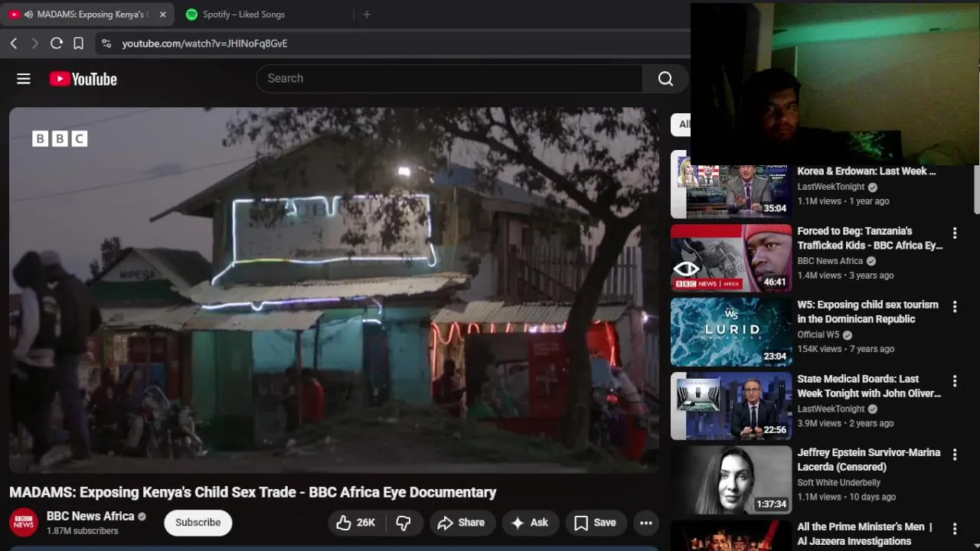This screenshot has height=551, width=980.
Task: Click '1.87M subscribers' text
Action: pos(82,531)
